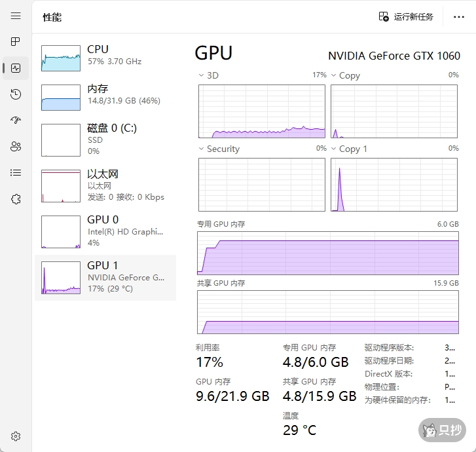The height and width of the screenshot is (452, 476).
Task: Open the App history page icon
Action: (16, 94)
